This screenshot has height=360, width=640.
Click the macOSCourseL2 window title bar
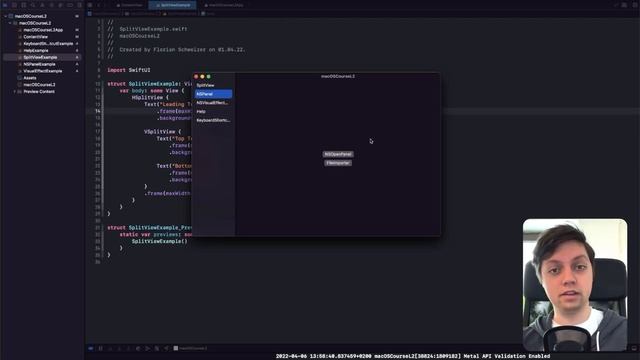tap(338, 76)
